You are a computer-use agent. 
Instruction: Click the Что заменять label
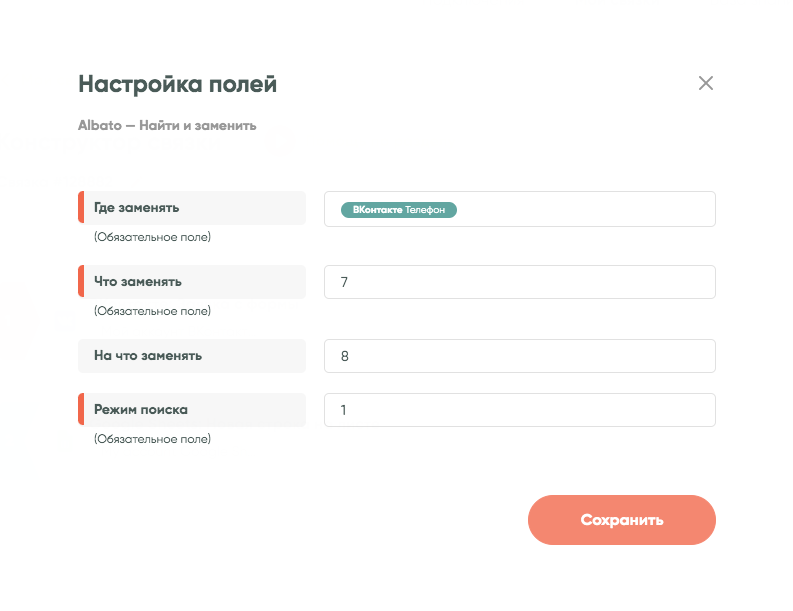(138, 282)
